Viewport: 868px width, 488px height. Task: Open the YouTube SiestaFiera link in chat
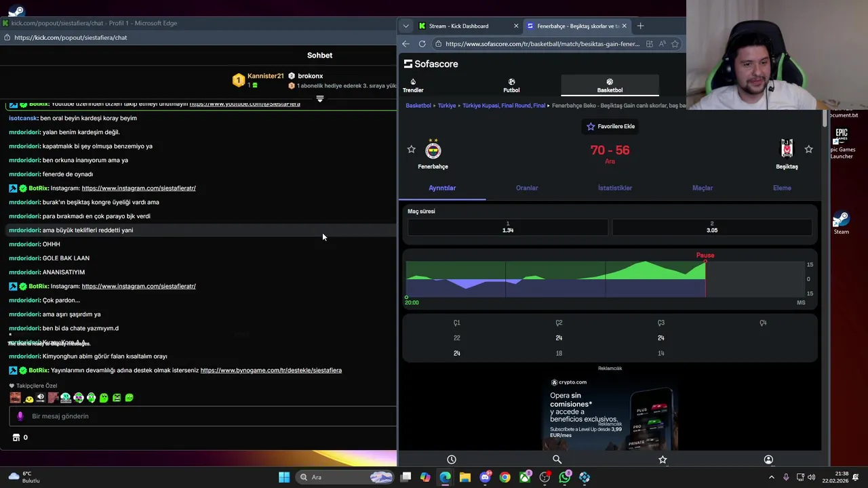click(x=245, y=104)
